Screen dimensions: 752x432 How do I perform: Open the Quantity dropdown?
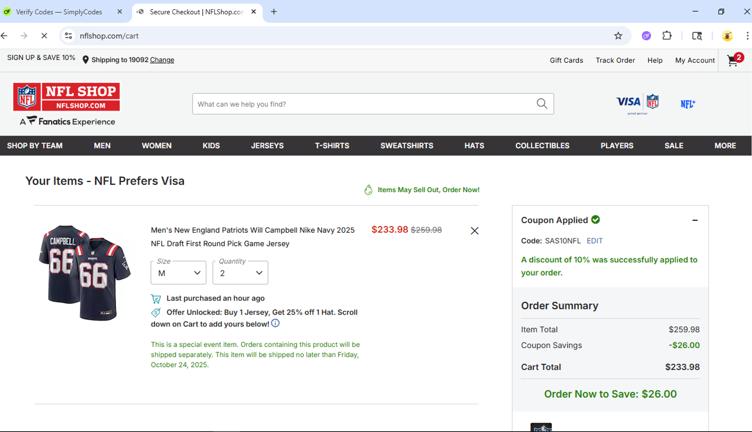click(240, 272)
